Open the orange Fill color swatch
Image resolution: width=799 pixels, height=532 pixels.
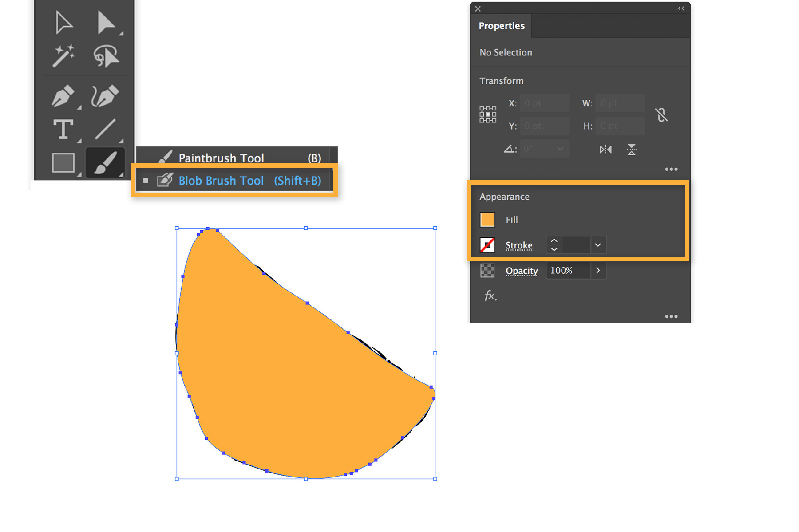pyautogui.click(x=487, y=219)
